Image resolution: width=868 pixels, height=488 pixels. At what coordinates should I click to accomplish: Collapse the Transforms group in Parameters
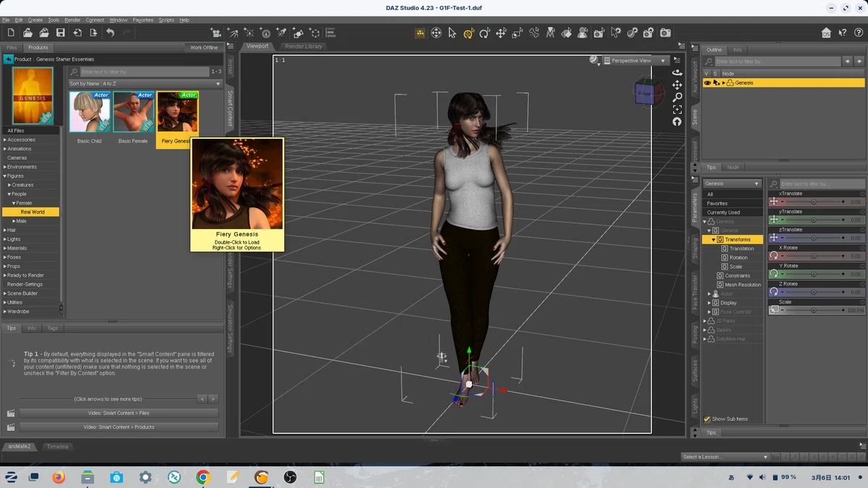713,239
